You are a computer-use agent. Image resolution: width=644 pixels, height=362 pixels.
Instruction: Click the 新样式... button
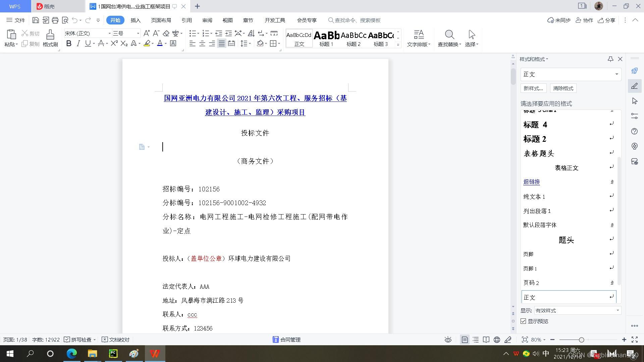(533, 88)
